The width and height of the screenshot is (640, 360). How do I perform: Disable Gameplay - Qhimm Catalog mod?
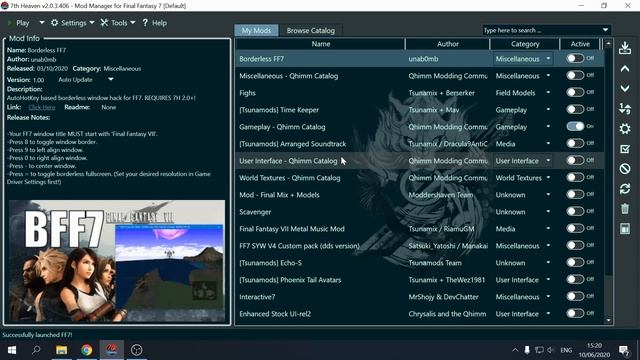(575, 127)
